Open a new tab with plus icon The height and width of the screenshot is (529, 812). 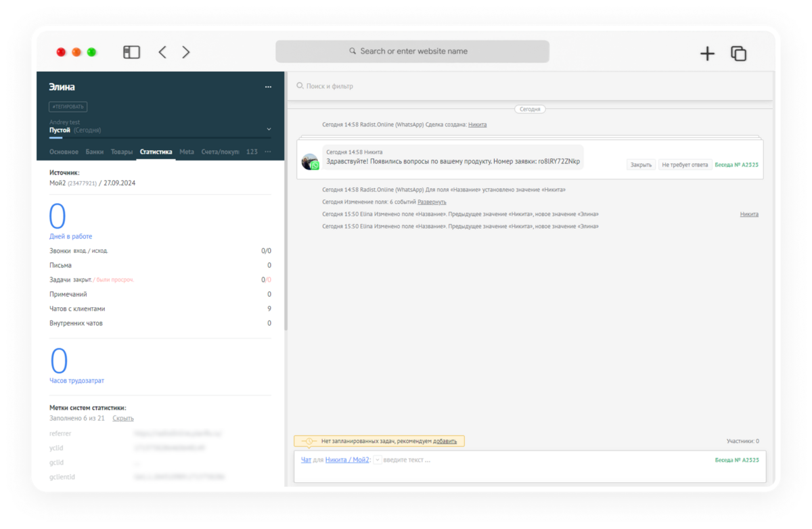click(707, 53)
